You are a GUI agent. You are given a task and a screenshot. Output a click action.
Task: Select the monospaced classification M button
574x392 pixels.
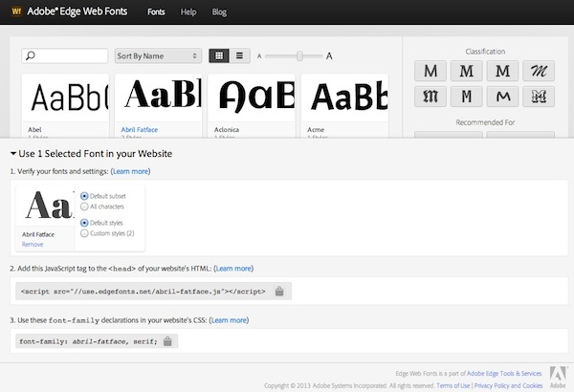point(467,97)
